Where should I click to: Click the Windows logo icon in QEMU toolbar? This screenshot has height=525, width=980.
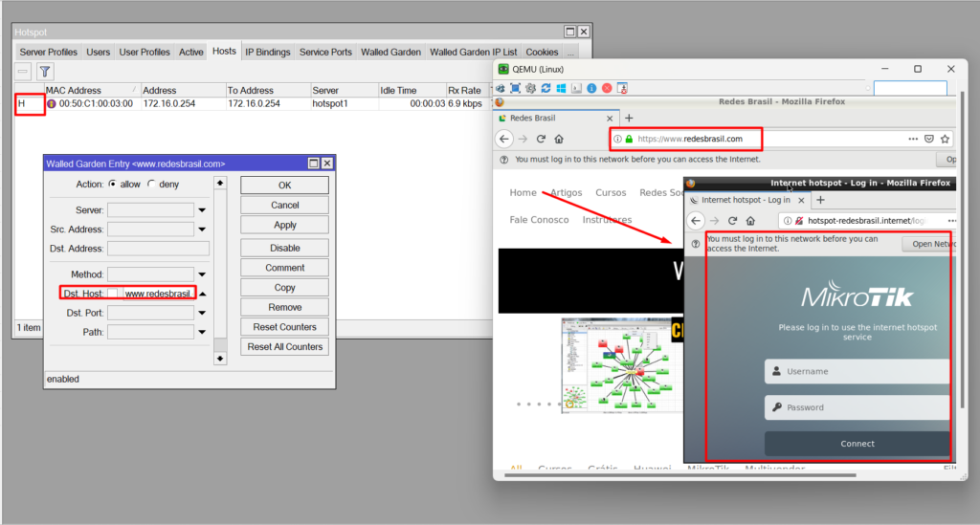[561, 88]
